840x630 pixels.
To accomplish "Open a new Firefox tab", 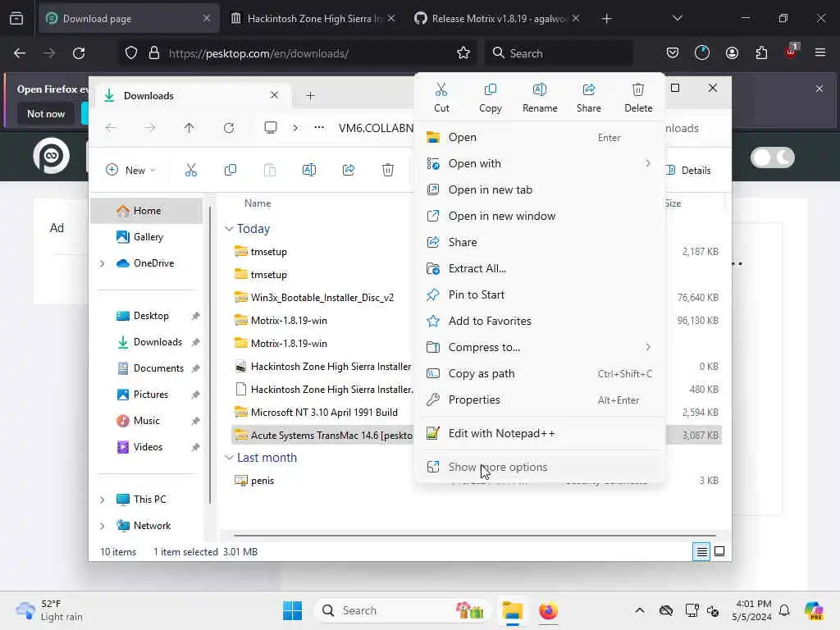I will coord(606,18).
